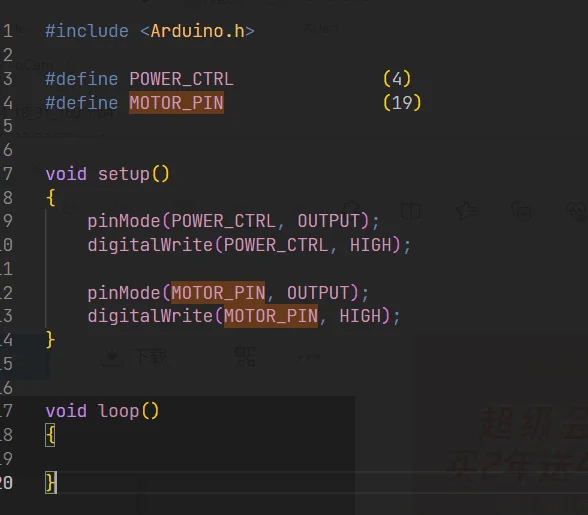Viewport: 588px width, 515px height.
Task: Click #define on the MOTOR_PIN definition line
Action: [81, 103]
